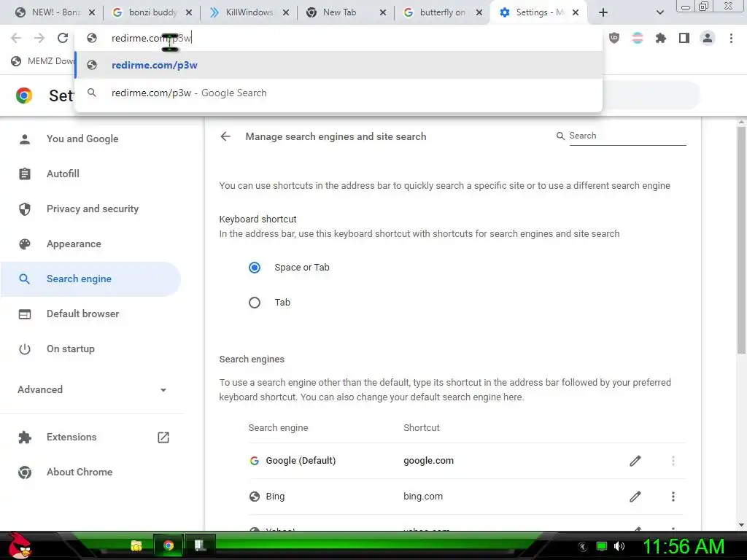
Task: Open Extensions from sidebar
Action: coord(90,437)
